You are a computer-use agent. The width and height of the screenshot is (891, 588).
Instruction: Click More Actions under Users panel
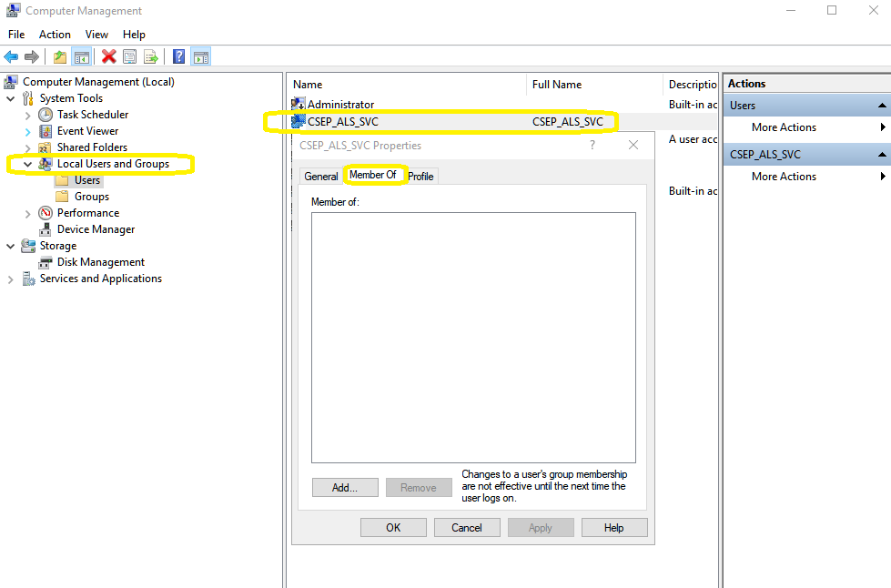[782, 127]
